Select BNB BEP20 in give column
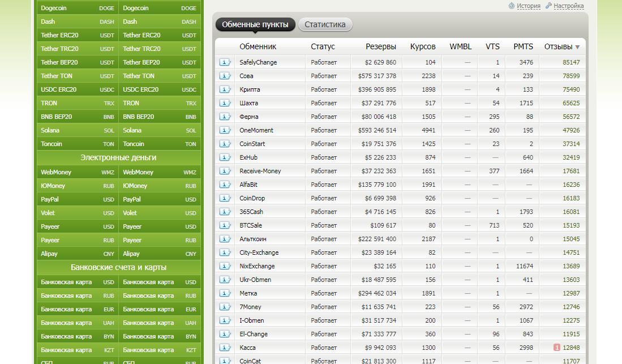 click(x=78, y=117)
